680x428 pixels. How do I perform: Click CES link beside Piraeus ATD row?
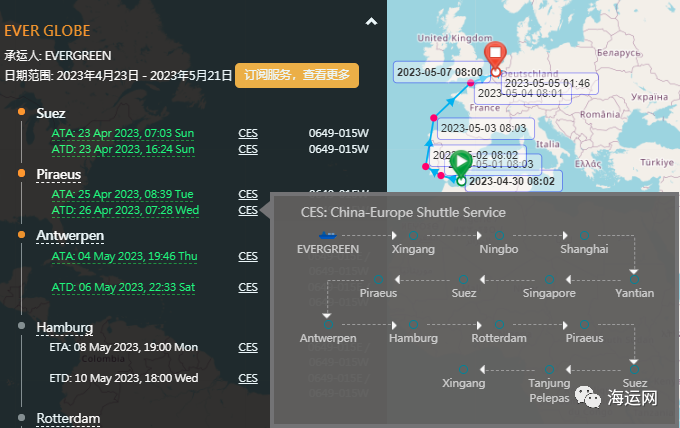[x=248, y=211]
